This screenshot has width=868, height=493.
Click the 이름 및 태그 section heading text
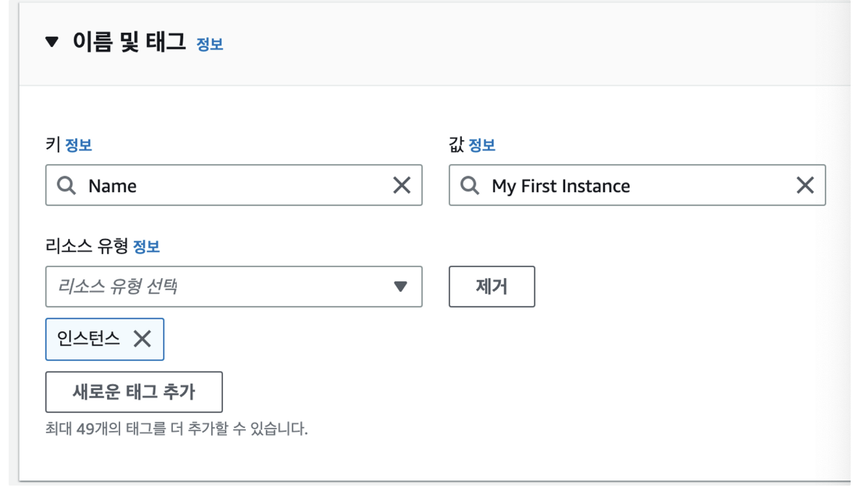(x=129, y=42)
